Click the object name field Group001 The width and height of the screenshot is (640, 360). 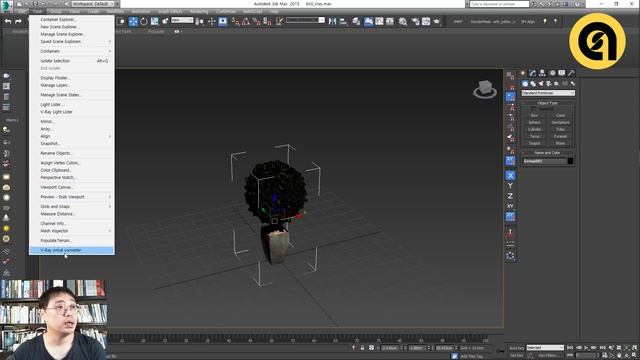coord(544,161)
